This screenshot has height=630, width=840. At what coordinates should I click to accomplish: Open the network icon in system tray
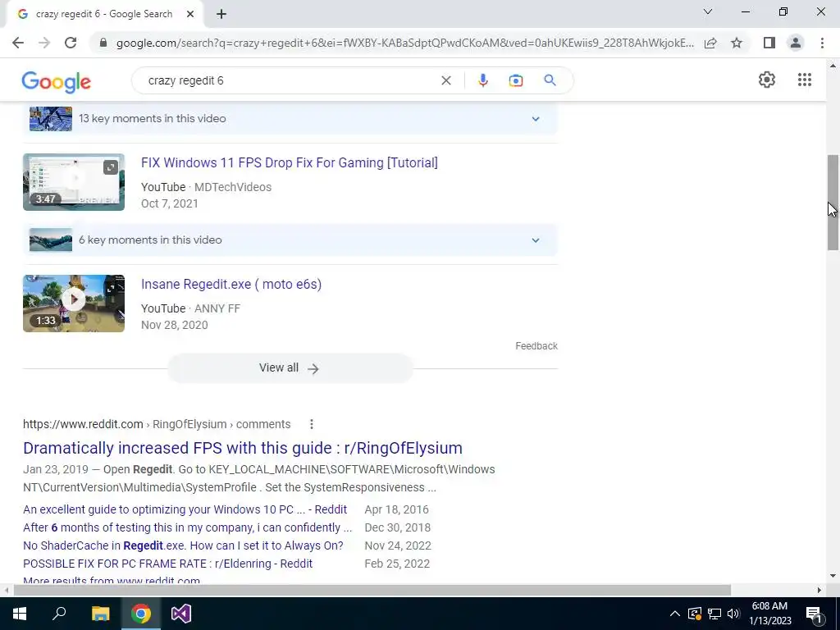[x=714, y=614]
